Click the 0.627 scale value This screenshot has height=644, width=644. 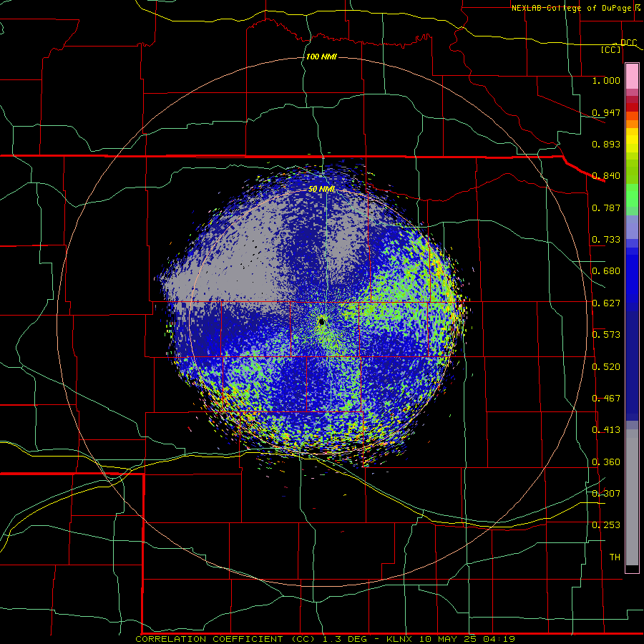coord(606,303)
